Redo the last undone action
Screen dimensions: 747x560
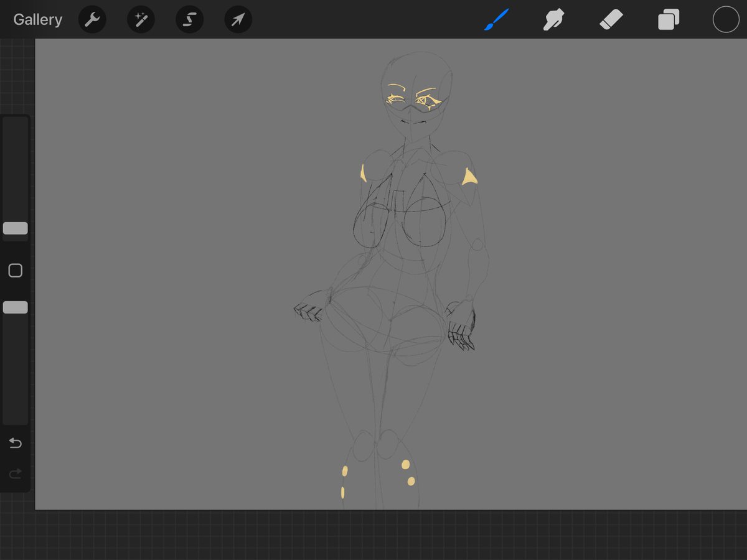point(16,474)
